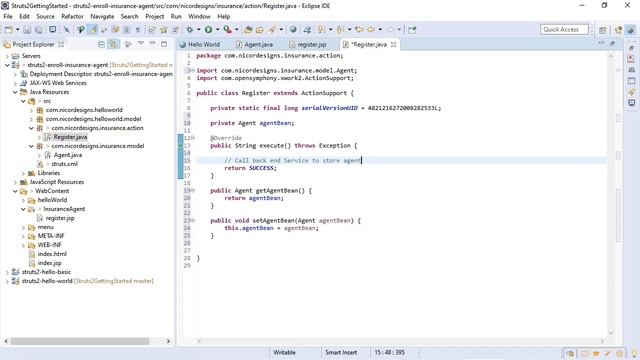Click the Last Edit Location arrow icon
This screenshot has height=360, width=640.
click(359, 29)
